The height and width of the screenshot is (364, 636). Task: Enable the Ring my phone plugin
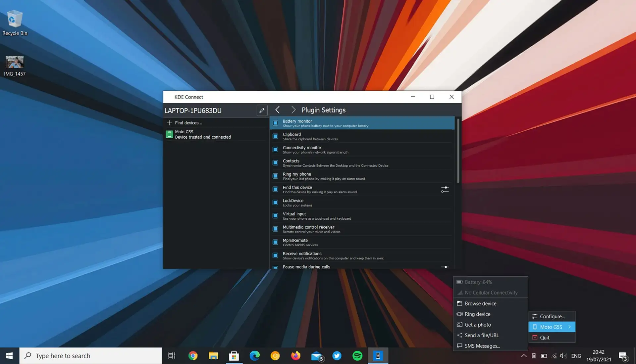coord(275,176)
